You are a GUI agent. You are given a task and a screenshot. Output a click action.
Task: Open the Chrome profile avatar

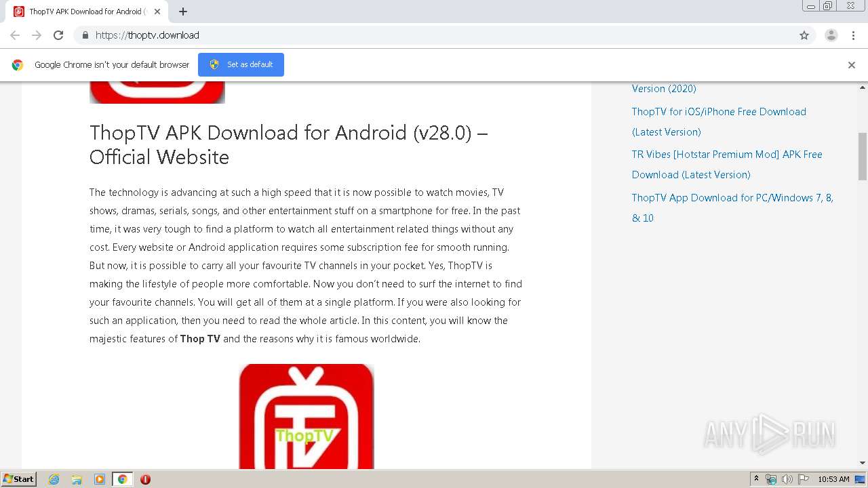(x=831, y=35)
